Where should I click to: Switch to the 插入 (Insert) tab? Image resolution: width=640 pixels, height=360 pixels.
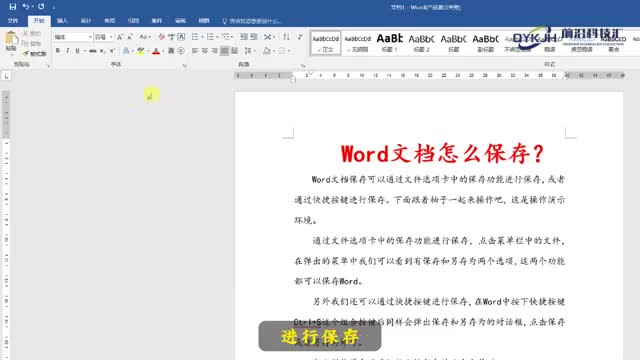[62, 20]
